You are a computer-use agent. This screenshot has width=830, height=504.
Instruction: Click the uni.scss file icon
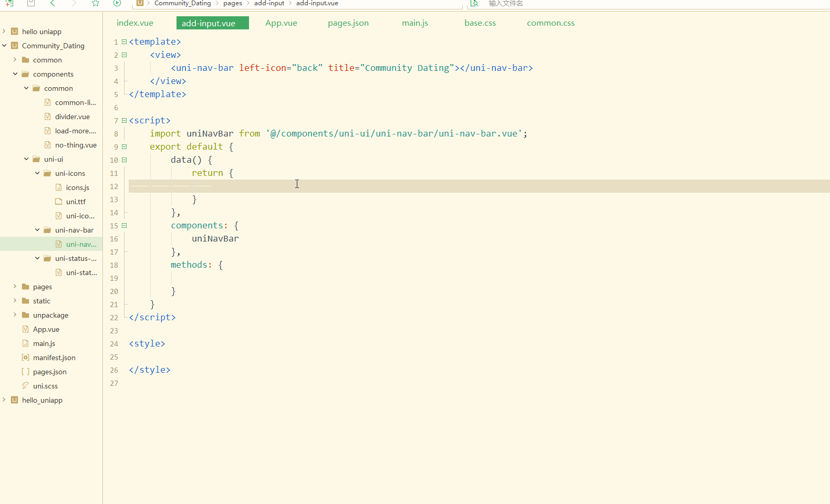(25, 385)
